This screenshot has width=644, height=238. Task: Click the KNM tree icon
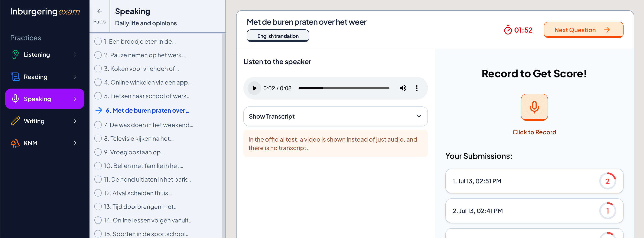click(15, 143)
